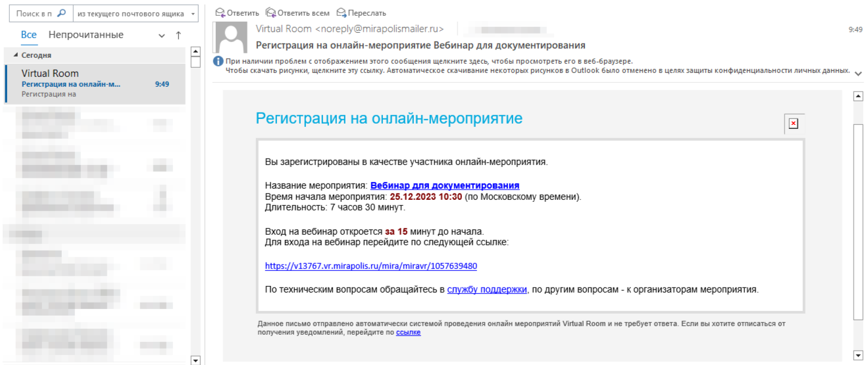Click the heading Регистрация на онлайн-мероприятие
This screenshot has height=365, width=868.
click(x=389, y=118)
